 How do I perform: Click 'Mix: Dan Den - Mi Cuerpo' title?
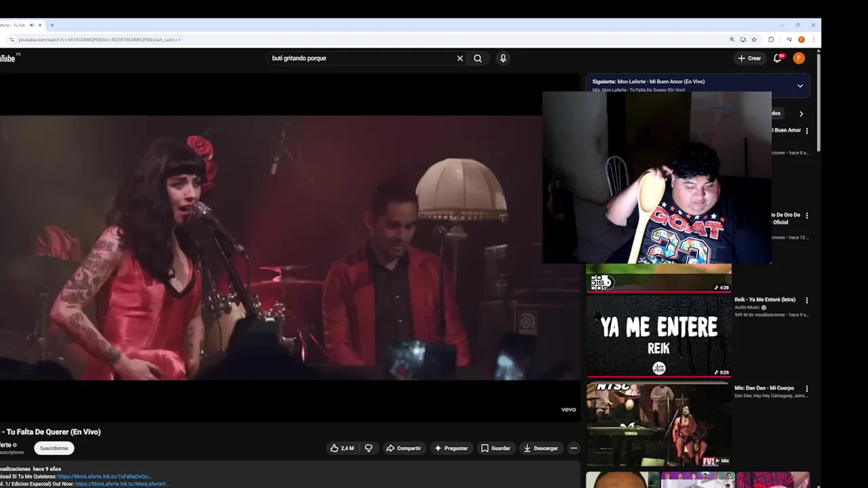[x=764, y=388]
